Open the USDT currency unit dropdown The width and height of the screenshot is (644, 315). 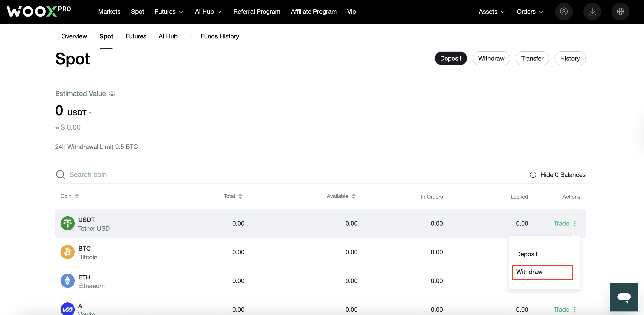pos(80,113)
